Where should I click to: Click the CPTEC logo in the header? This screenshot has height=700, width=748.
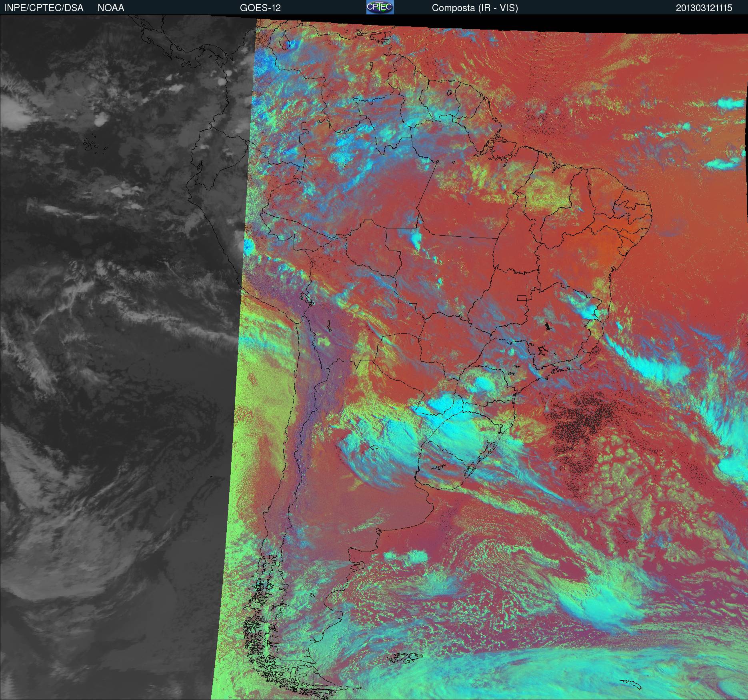pyautogui.click(x=380, y=7)
